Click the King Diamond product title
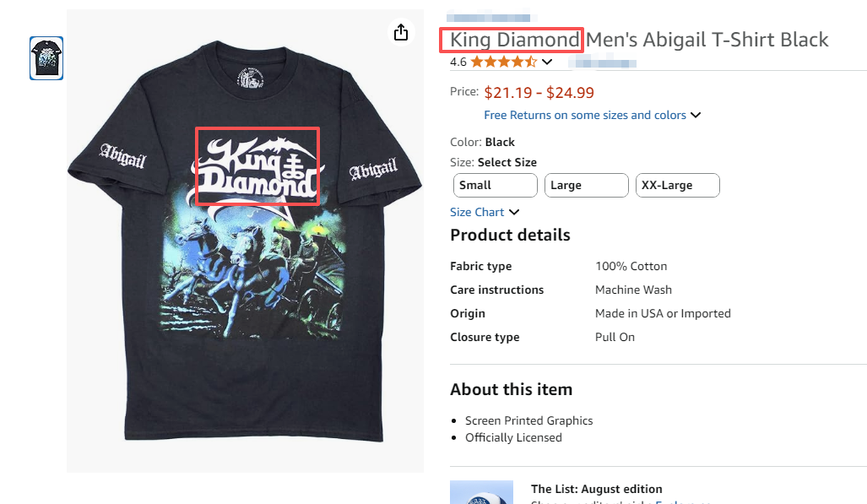The height and width of the screenshot is (504, 867). point(639,40)
